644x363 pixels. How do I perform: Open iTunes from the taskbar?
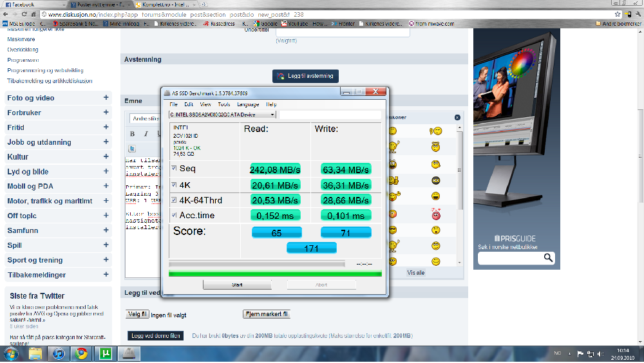click(x=59, y=354)
